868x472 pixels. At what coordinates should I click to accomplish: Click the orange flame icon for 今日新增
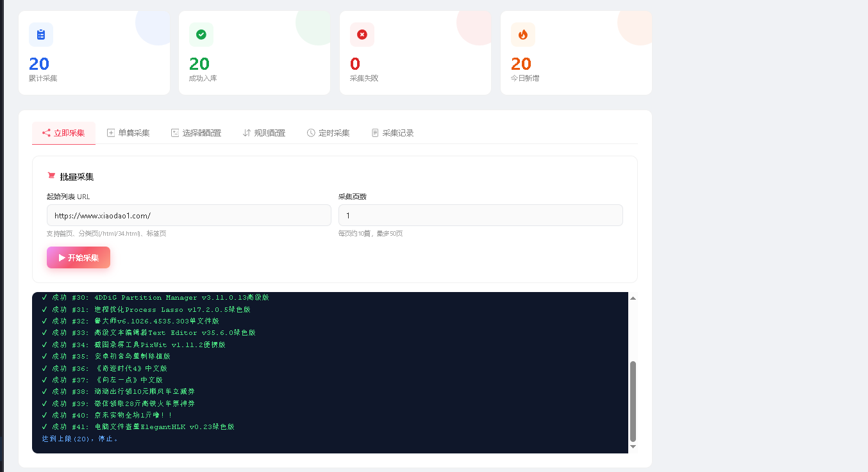click(523, 35)
